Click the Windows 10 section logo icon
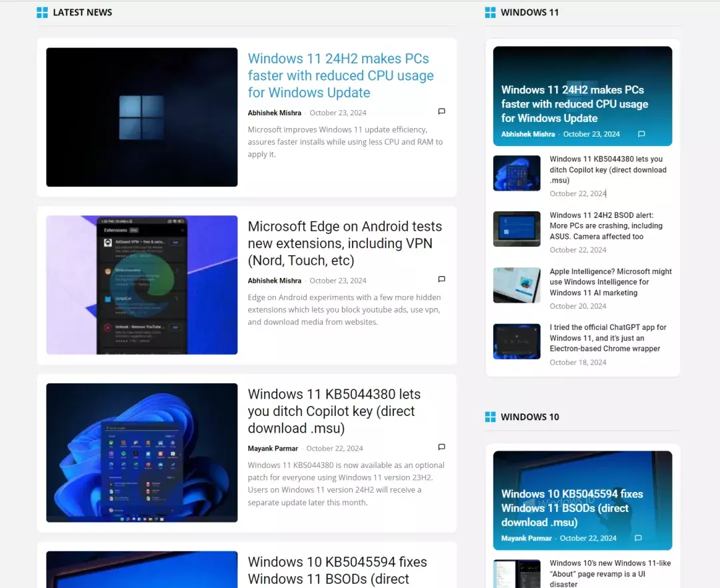This screenshot has height=588, width=720. coord(491,417)
